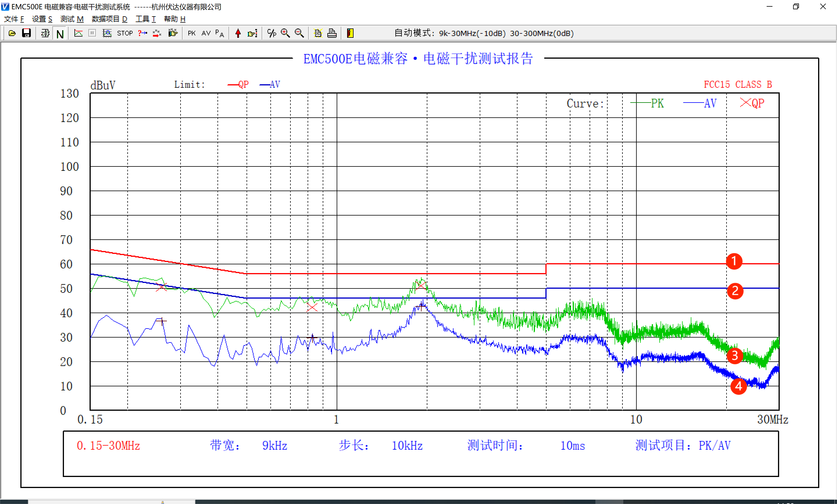This screenshot has height=504, width=837.
Task: Click the open file folder icon
Action: (x=12, y=33)
